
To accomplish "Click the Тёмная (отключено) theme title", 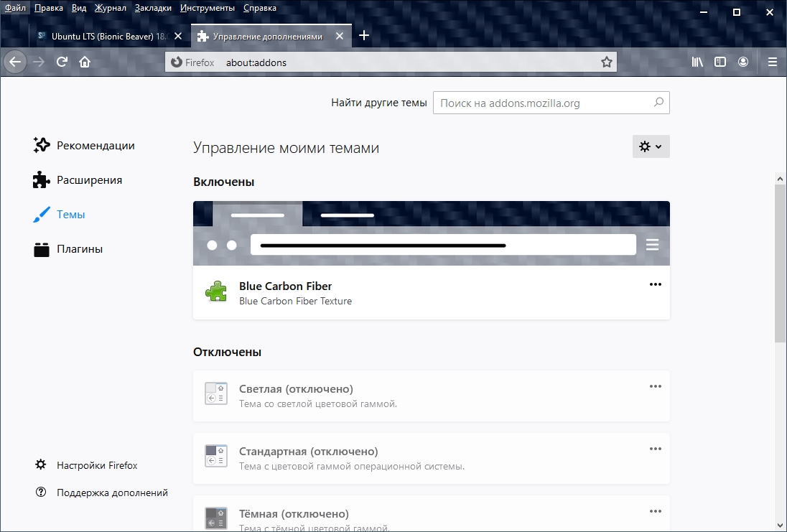I will pyautogui.click(x=294, y=514).
